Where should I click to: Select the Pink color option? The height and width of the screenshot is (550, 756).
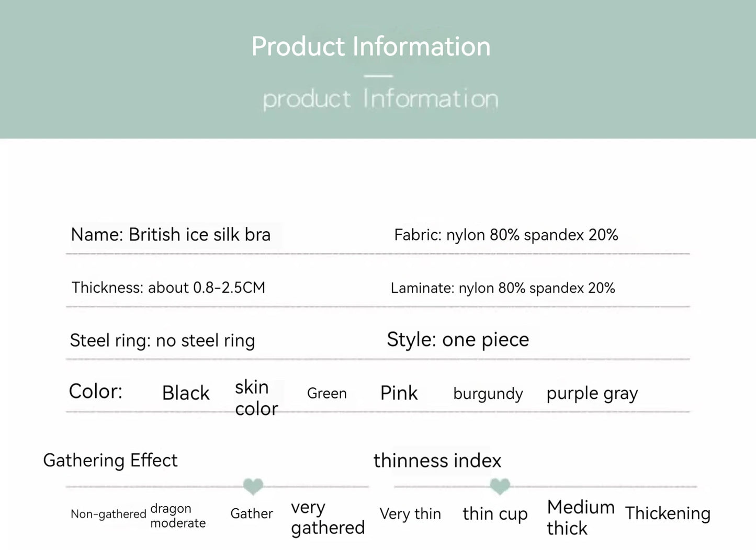399,393
